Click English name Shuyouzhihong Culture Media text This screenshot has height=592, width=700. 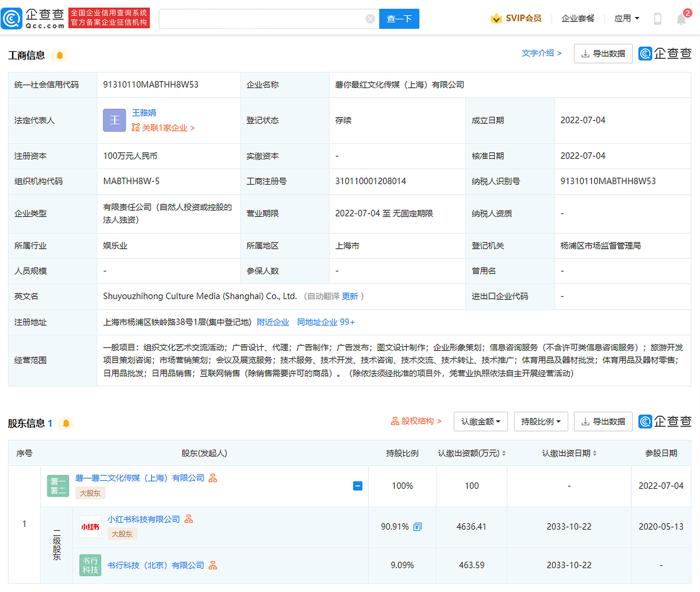[200, 296]
